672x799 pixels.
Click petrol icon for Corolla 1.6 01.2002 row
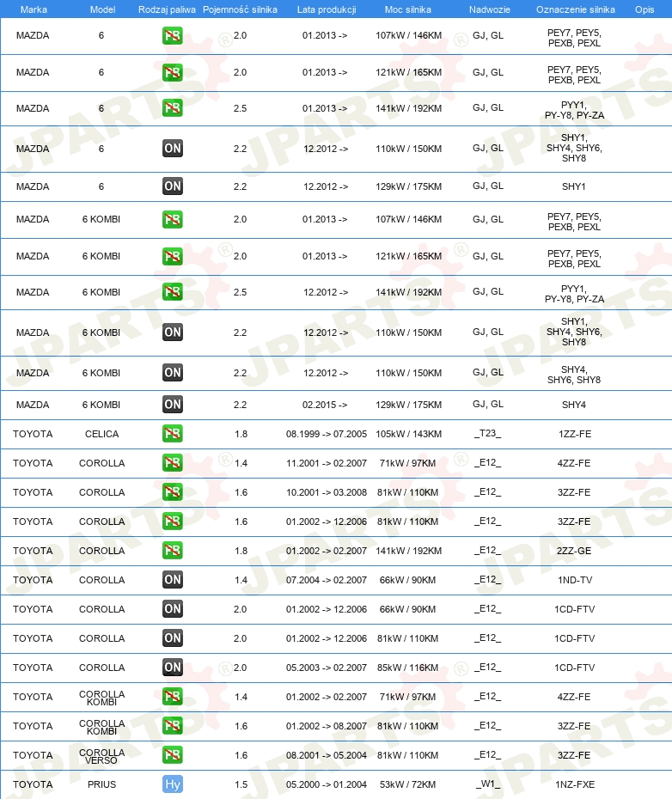pos(173,521)
